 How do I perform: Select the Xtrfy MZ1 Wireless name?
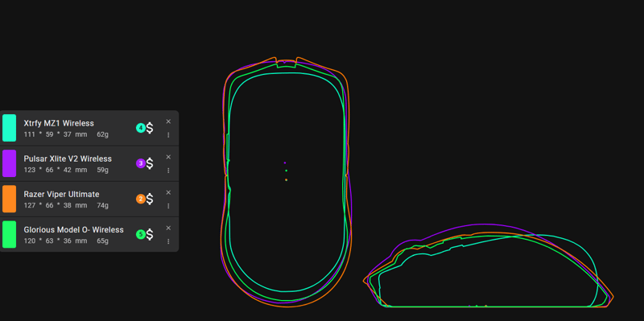pyautogui.click(x=59, y=123)
